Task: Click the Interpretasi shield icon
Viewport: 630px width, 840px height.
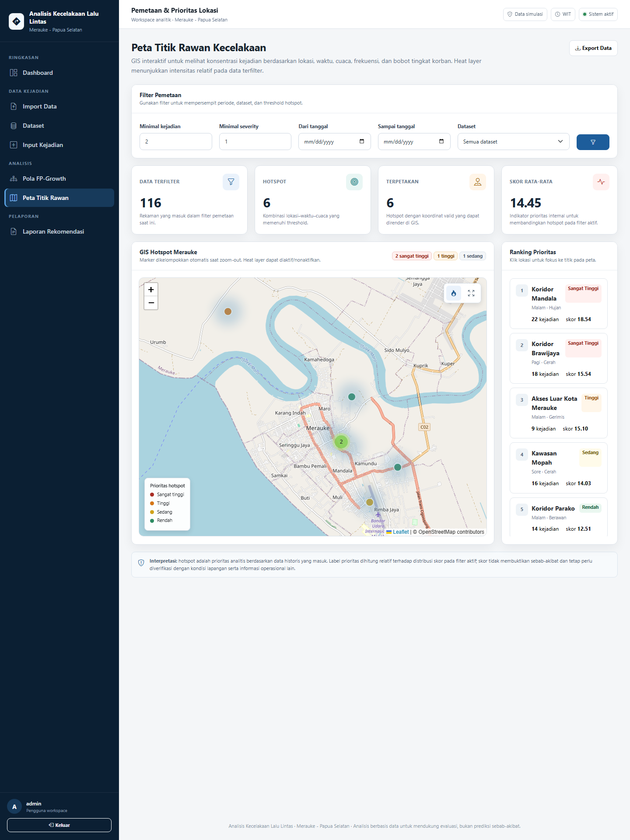Action: 141,563
